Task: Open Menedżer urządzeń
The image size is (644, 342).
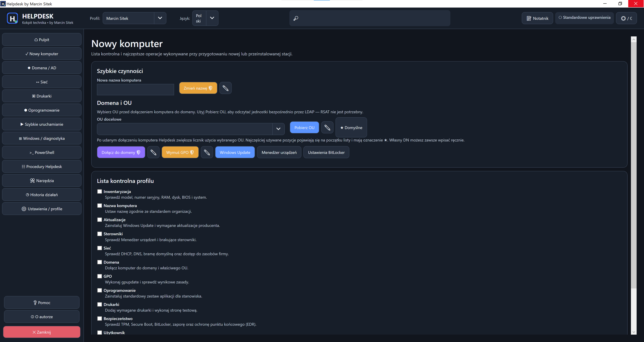Action: click(279, 152)
